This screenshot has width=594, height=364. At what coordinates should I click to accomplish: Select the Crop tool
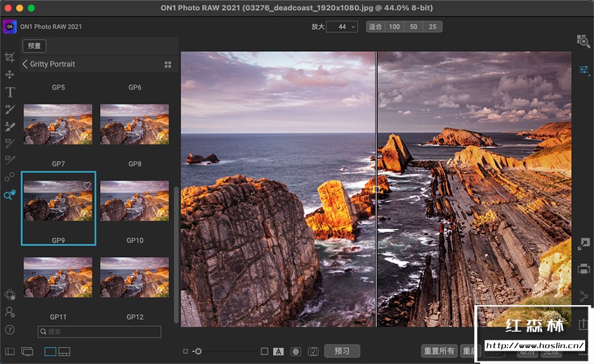9,58
